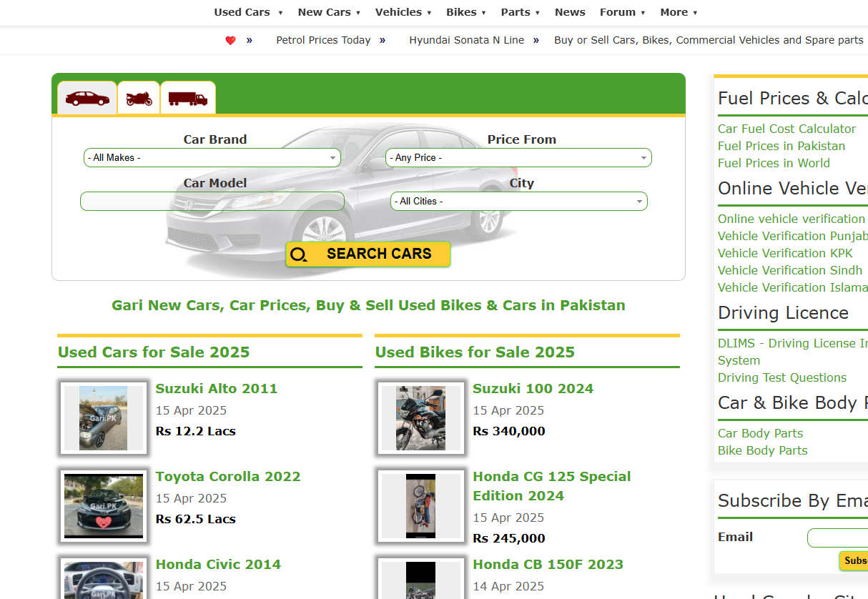868x599 pixels.
Task: Click price Rs 340,000
Action: pos(508,431)
